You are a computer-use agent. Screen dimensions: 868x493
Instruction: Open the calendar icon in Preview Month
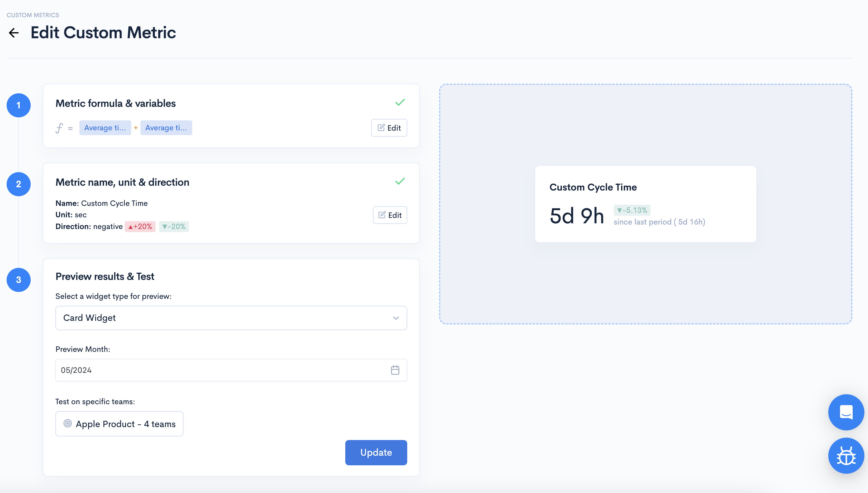click(x=395, y=370)
